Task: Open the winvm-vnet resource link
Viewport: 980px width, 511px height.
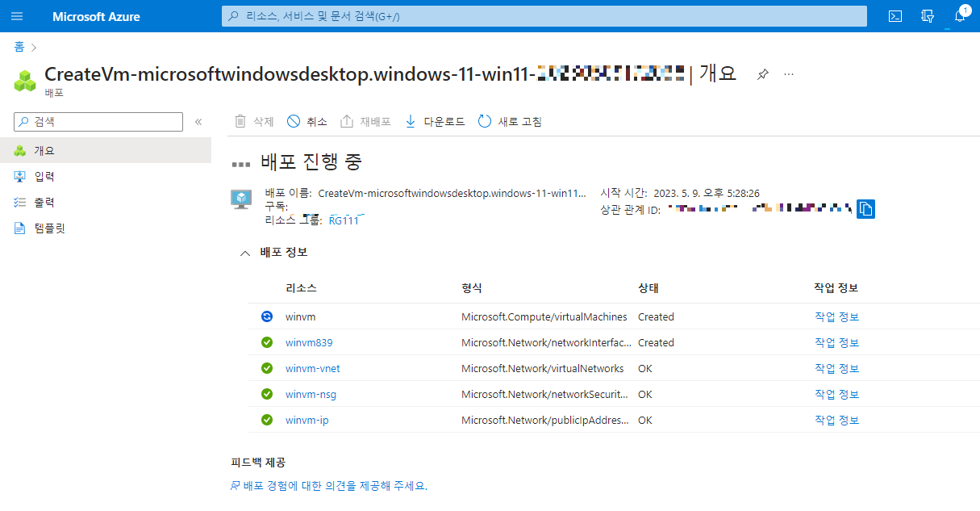Action: point(313,368)
